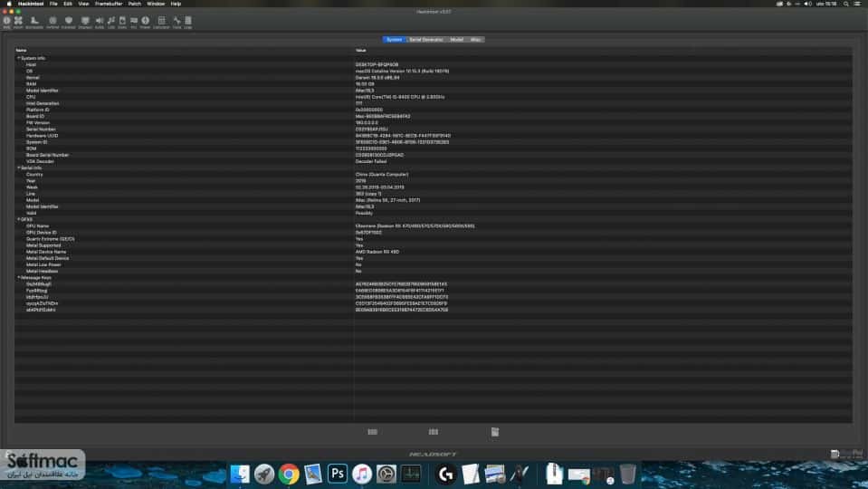Switch to the Model tab
This screenshot has height=489, width=868.
tap(457, 40)
